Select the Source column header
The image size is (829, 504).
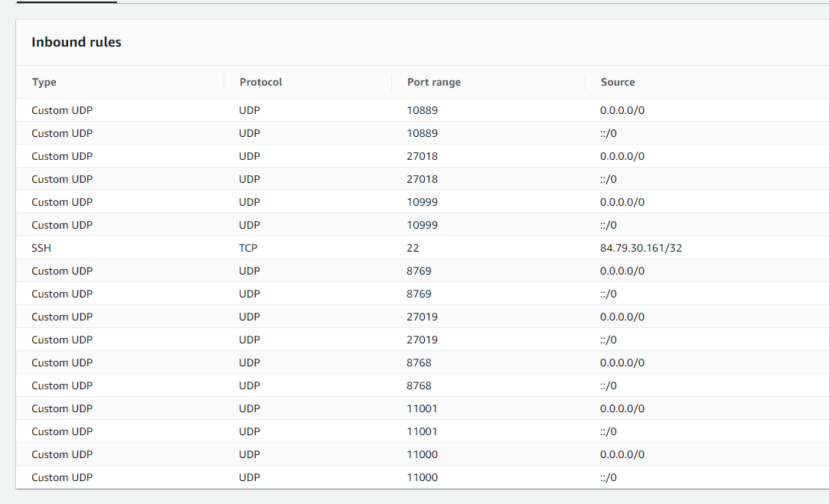[617, 82]
